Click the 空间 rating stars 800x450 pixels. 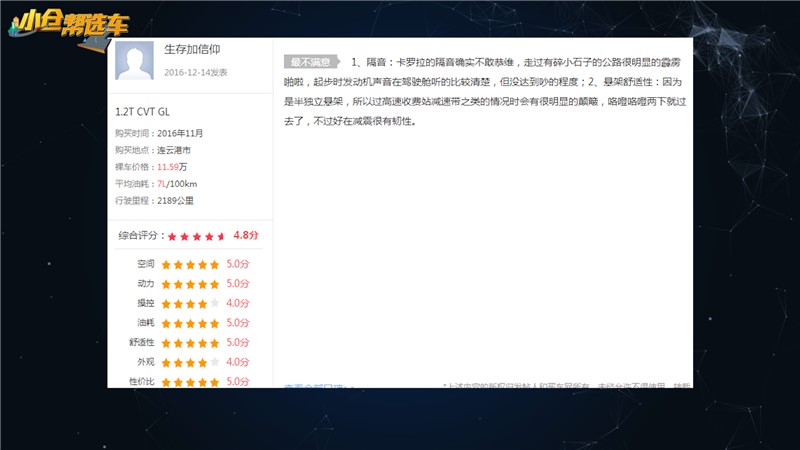(190, 264)
